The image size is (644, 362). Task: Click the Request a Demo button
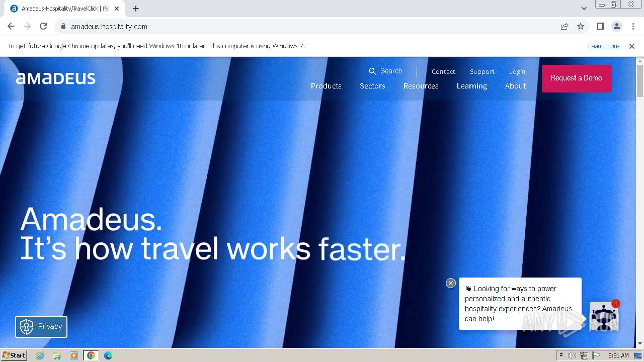577,78
